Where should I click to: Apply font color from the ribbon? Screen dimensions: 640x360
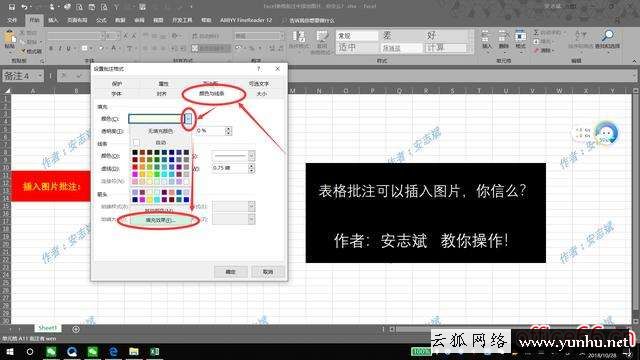[x=114, y=48]
